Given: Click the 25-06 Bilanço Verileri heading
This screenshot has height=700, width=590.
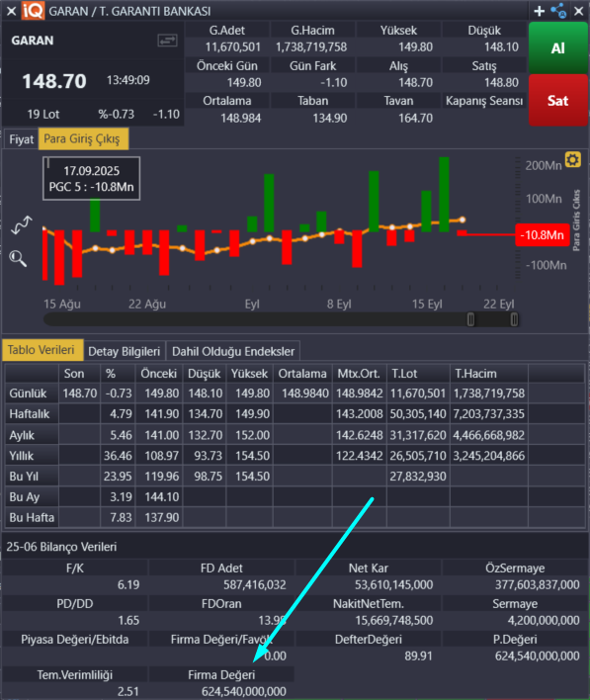Looking at the screenshot, I should 61,547.
